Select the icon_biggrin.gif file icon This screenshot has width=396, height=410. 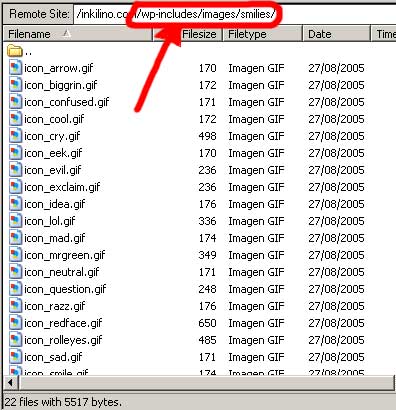(15, 85)
